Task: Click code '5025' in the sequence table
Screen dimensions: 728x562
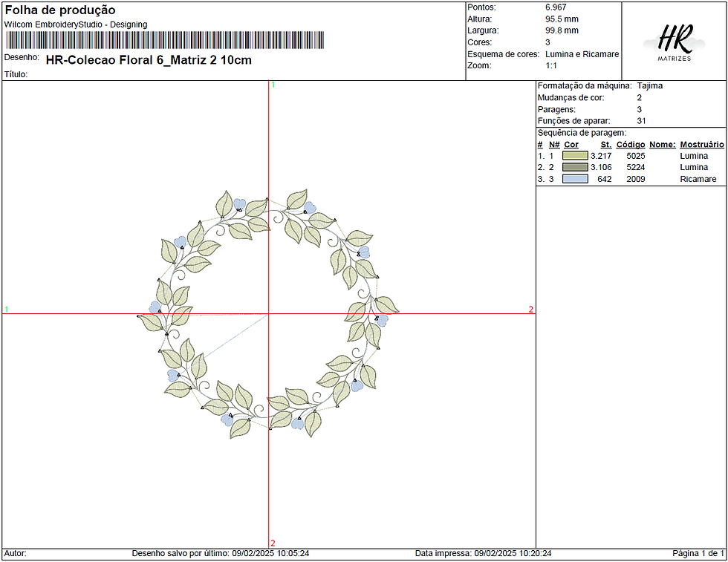Action: 636,156
